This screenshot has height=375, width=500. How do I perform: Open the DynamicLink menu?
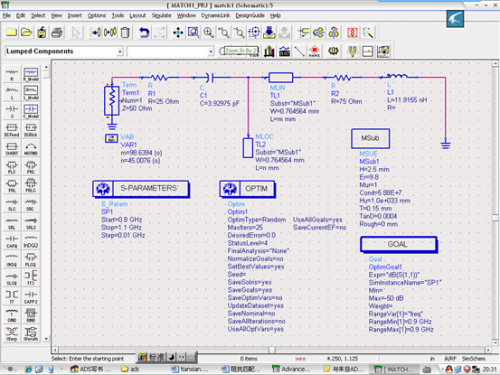[x=215, y=15]
